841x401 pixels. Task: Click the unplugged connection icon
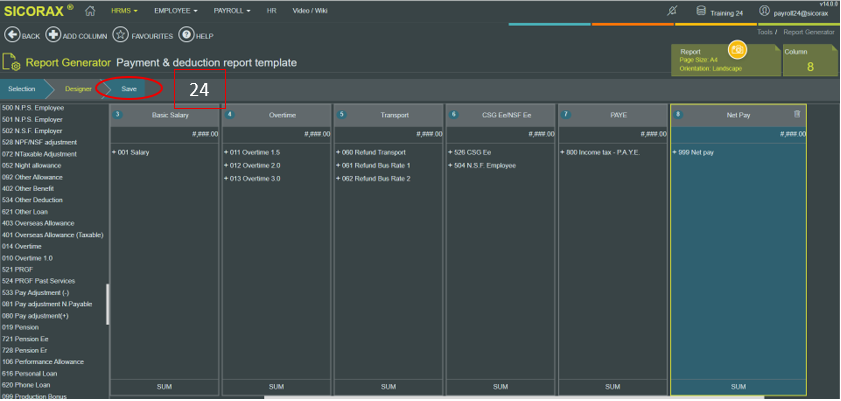coord(672,11)
